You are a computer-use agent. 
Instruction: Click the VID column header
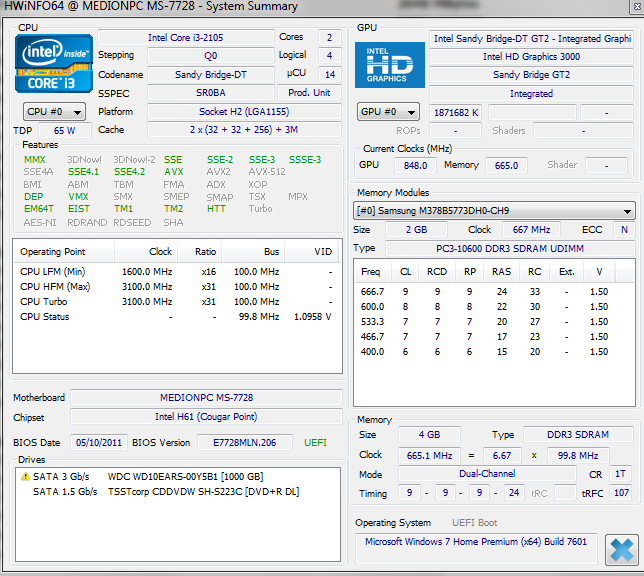click(x=312, y=251)
